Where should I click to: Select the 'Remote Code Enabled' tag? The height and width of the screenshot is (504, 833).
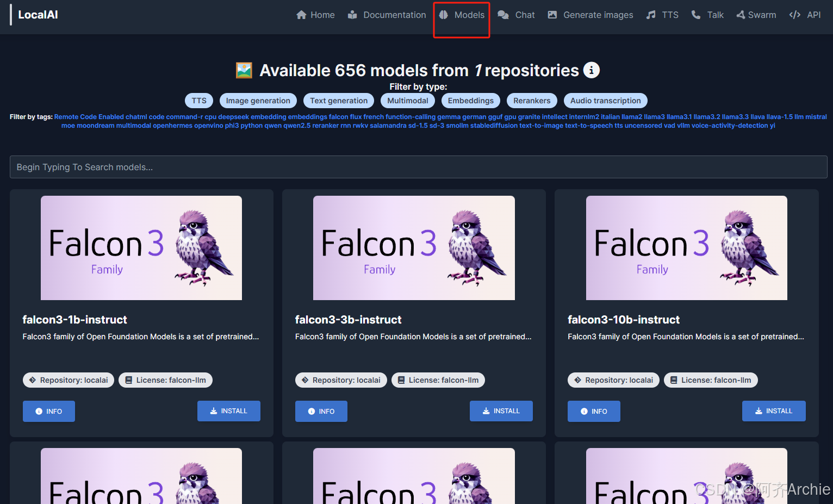coord(89,117)
